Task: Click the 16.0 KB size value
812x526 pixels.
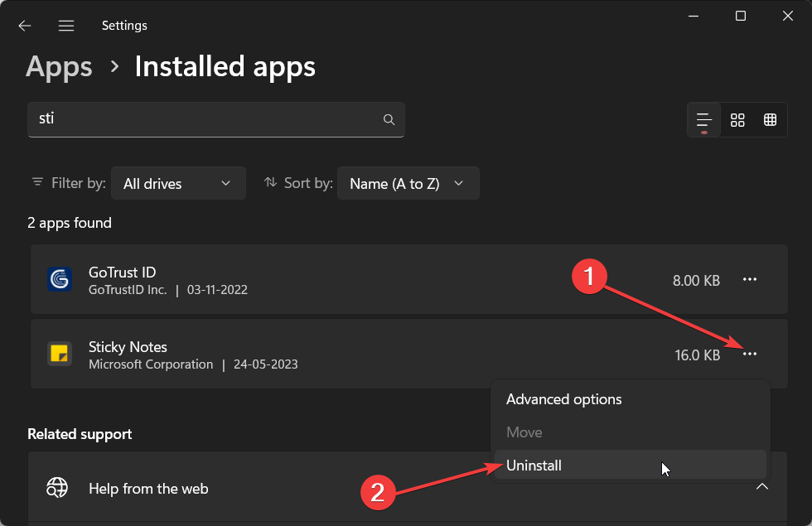Action: (x=697, y=355)
